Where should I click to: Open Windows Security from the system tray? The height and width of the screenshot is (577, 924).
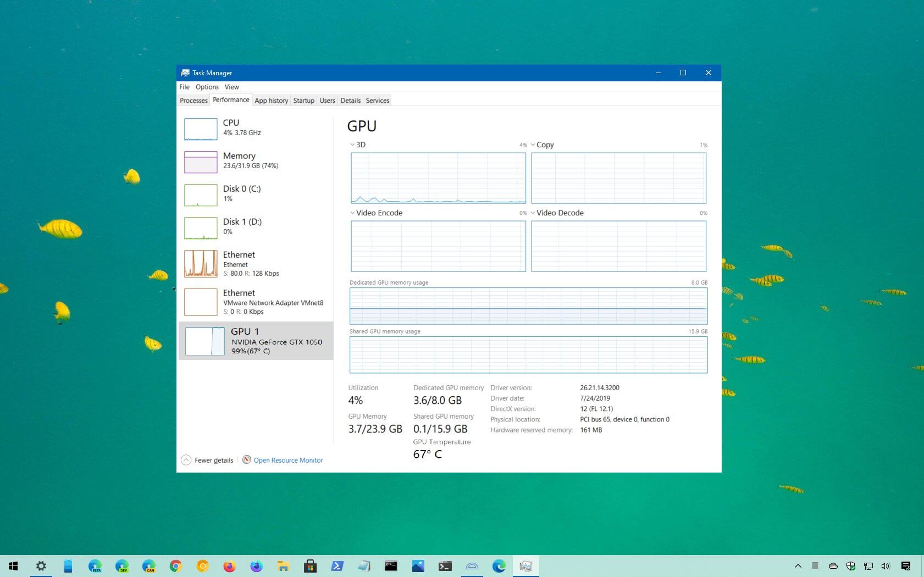[851, 566]
